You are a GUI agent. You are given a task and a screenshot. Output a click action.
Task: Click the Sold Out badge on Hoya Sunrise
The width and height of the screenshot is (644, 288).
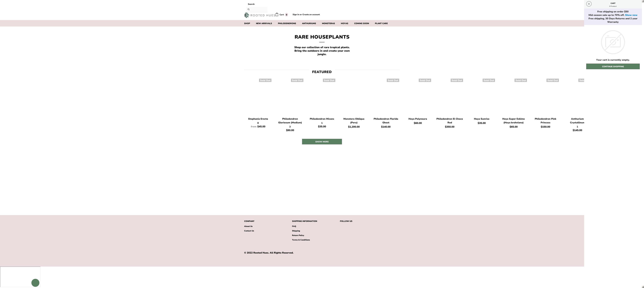(x=489, y=80)
